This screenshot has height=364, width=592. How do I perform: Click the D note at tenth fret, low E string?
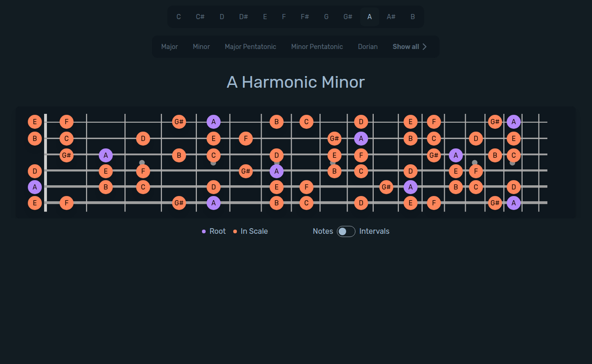coord(362,203)
